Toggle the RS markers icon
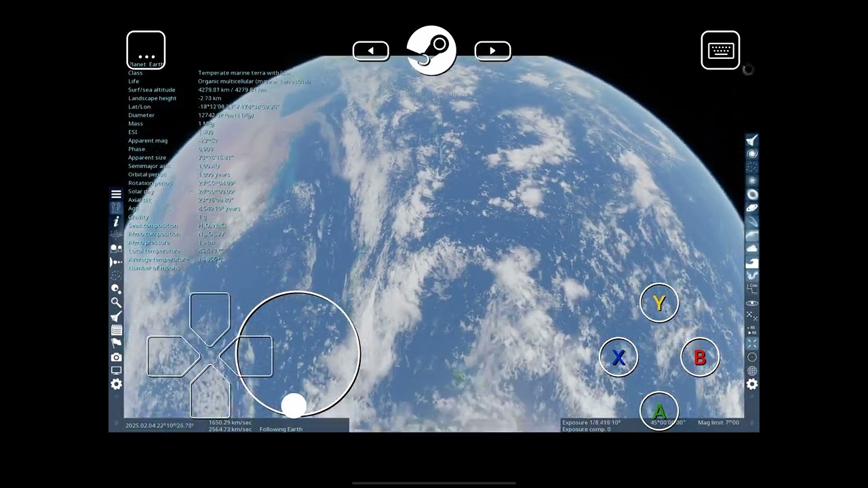The width and height of the screenshot is (868, 488). (752, 330)
